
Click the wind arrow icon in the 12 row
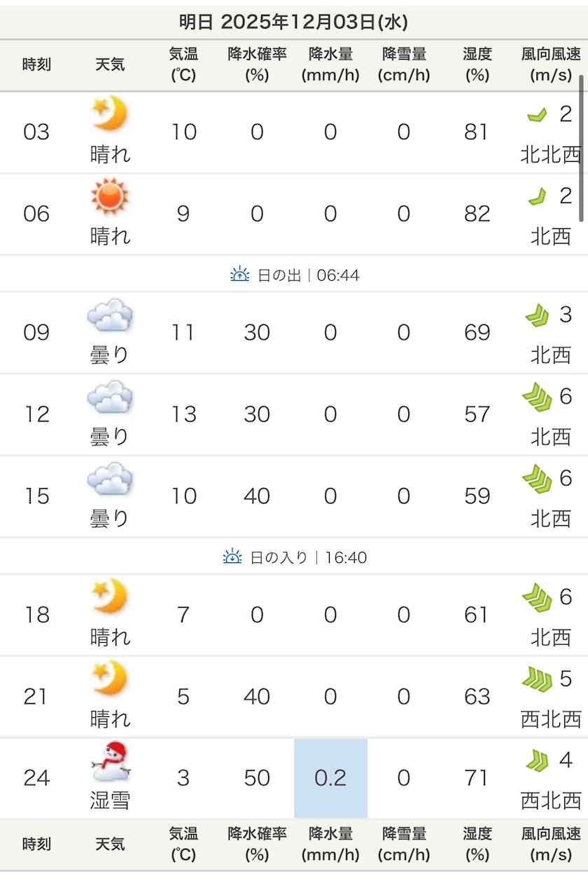click(537, 398)
